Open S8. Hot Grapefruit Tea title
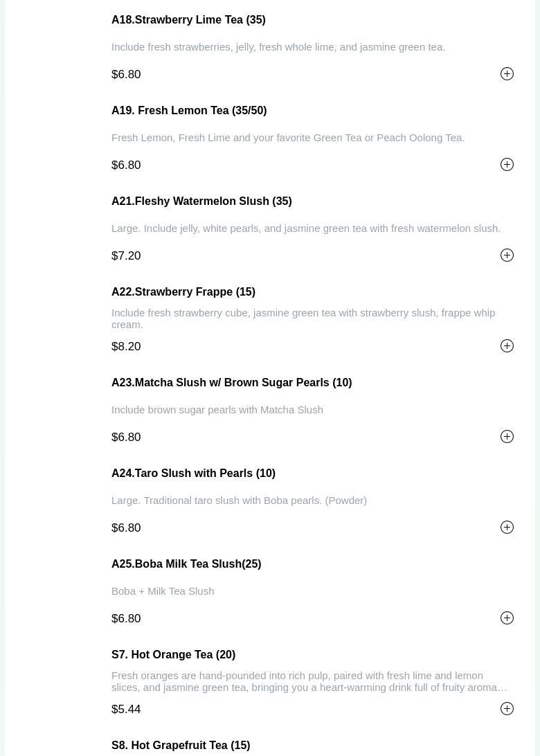The image size is (540, 756). tap(181, 746)
